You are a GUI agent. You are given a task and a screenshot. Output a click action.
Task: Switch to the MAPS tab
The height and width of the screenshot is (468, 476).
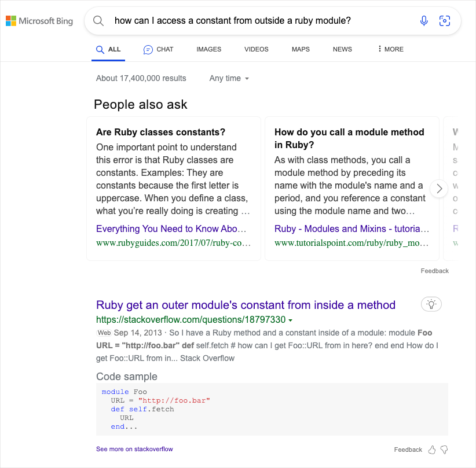tap(301, 49)
